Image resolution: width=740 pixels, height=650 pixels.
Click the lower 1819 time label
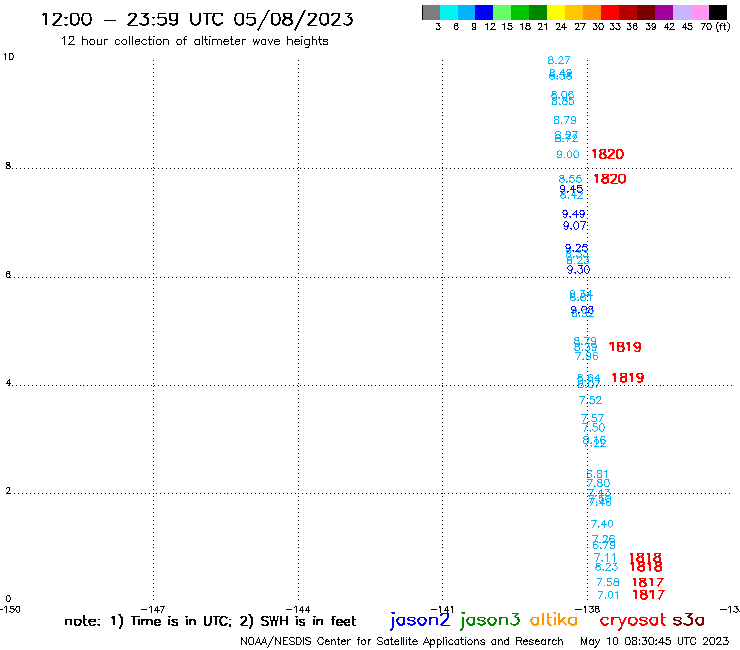(x=628, y=378)
